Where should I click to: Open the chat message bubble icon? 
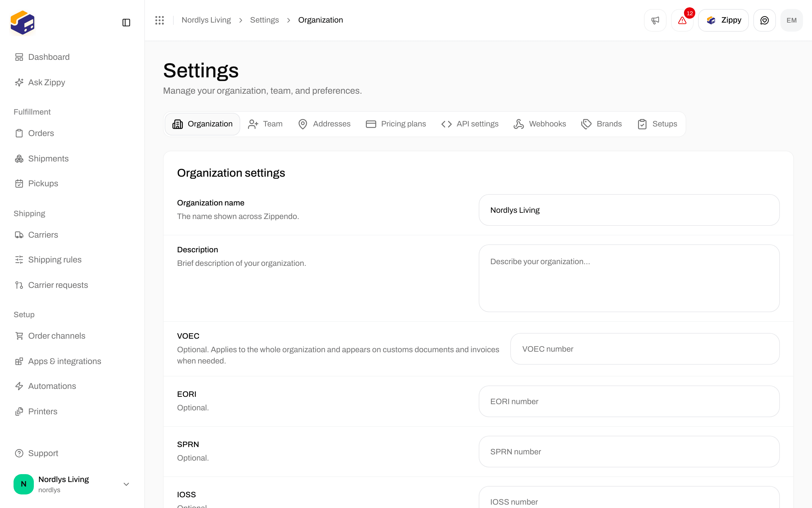coord(764,20)
